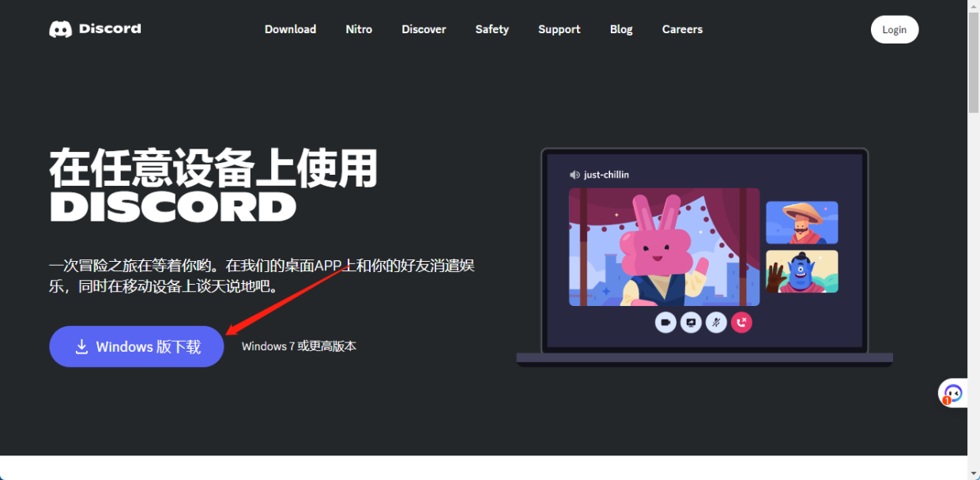Open the Support nav link
The image size is (980, 480).
click(x=560, y=29)
